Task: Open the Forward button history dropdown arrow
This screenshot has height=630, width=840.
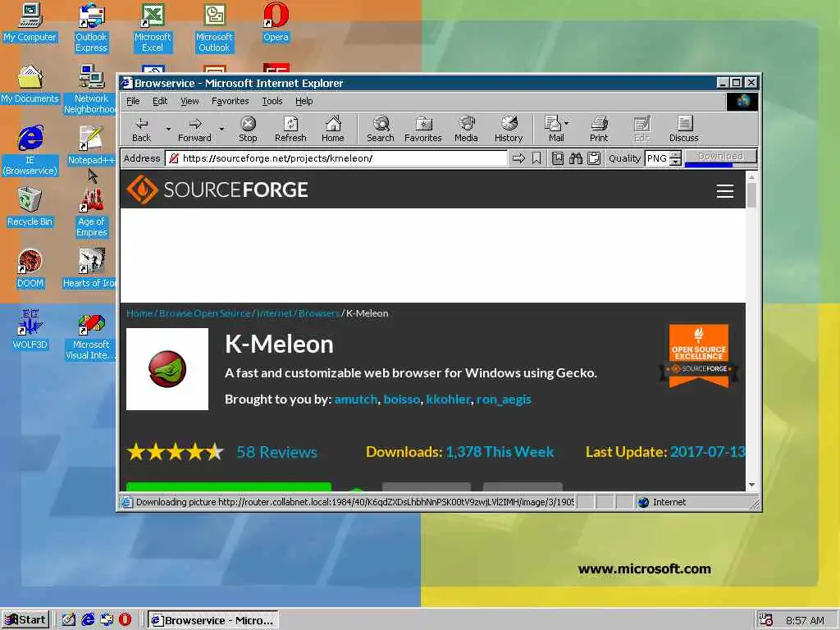Action: coord(221,129)
